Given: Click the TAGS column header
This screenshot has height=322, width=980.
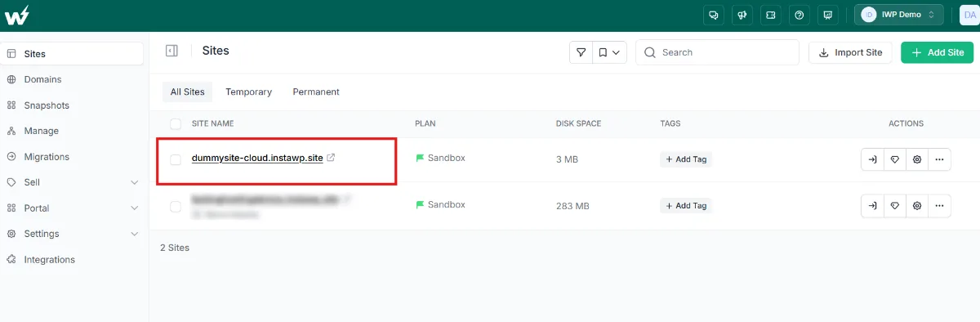Looking at the screenshot, I should pyautogui.click(x=670, y=123).
